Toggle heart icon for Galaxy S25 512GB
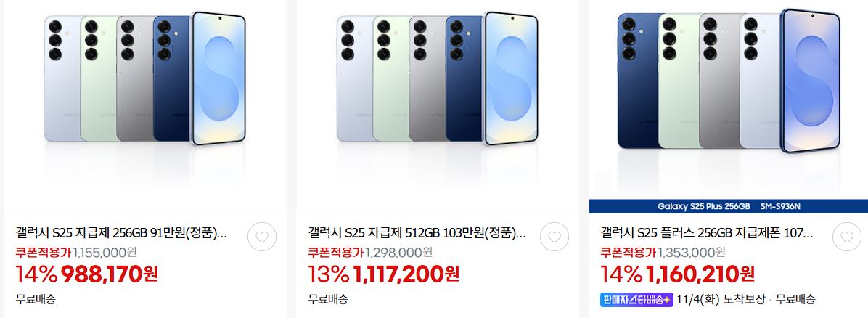 pyautogui.click(x=554, y=237)
